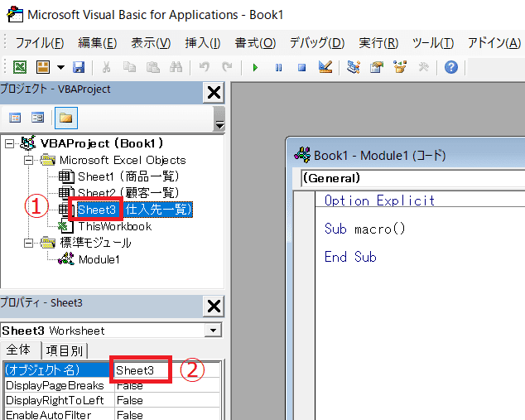Open Object Browser toolbar icon
The image size is (525, 420).
click(400, 68)
